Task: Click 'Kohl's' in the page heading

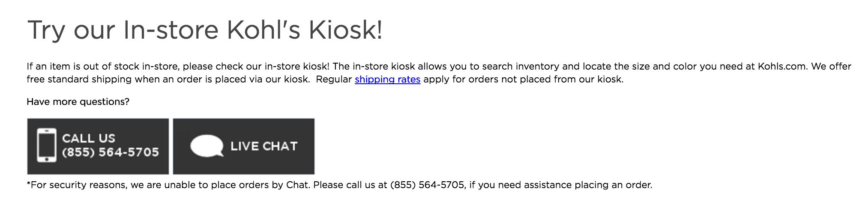Action: click(x=263, y=30)
